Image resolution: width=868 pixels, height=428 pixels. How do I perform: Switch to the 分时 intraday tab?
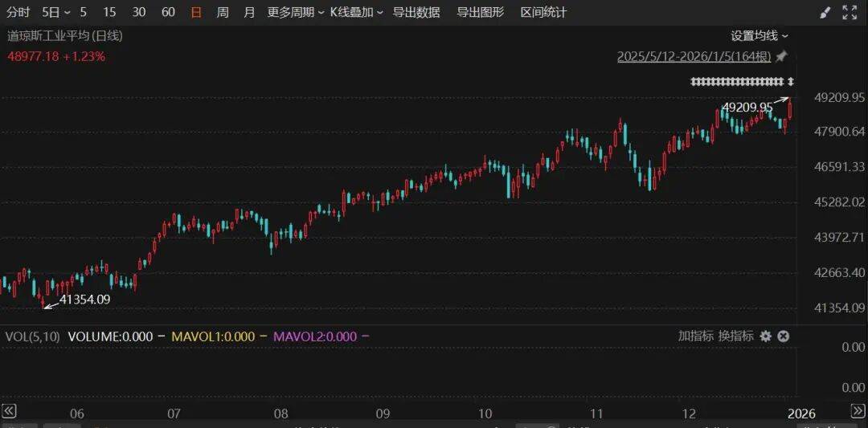coord(18,12)
